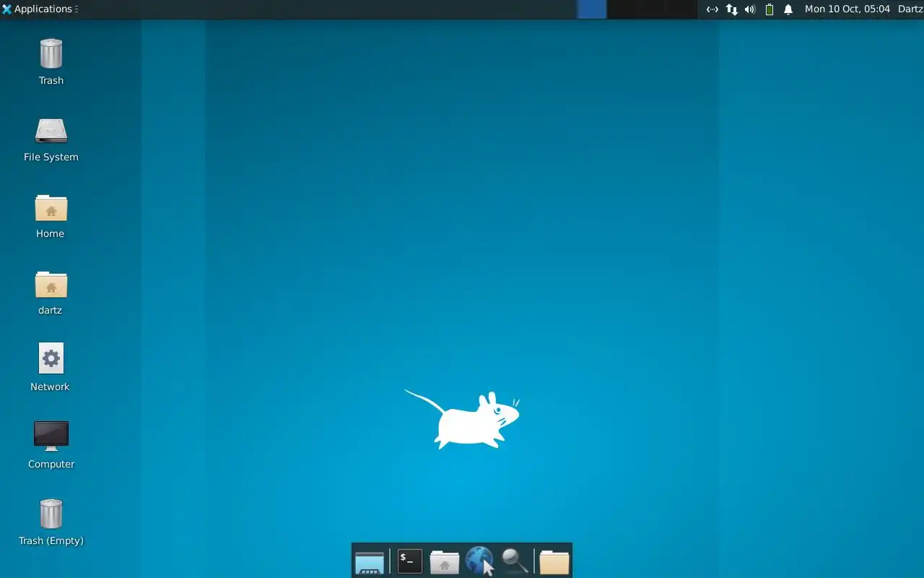Open the Dartz user menu
Image resolution: width=924 pixels, height=578 pixels.
coord(910,9)
